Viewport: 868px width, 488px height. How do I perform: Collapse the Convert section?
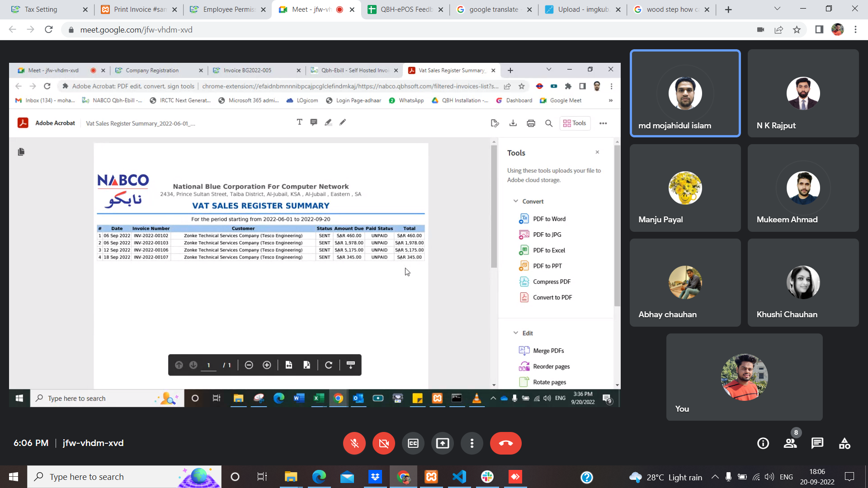(516, 201)
